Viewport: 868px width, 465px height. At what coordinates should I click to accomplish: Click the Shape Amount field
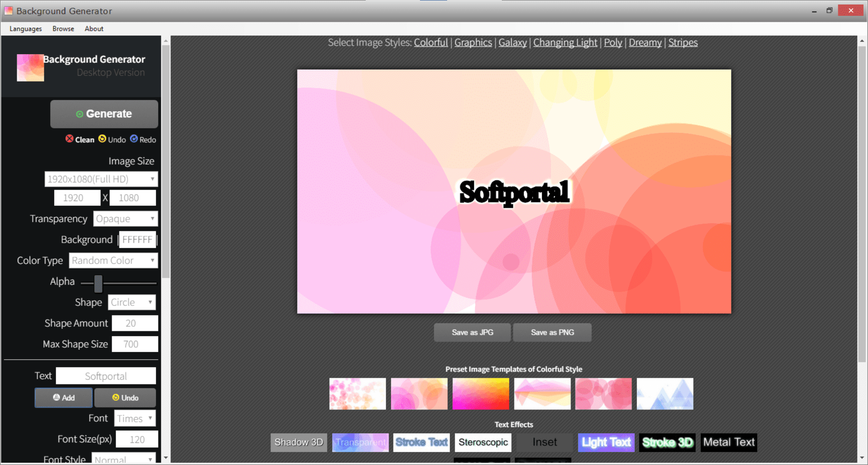click(135, 323)
